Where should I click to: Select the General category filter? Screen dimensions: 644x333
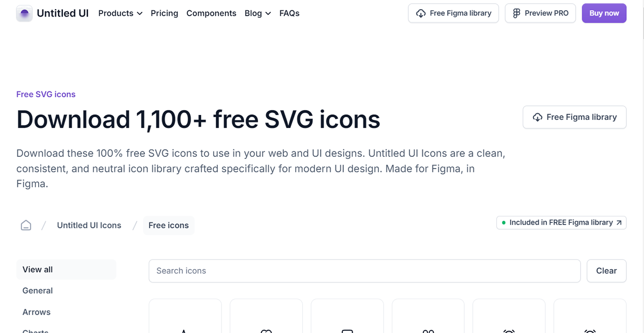pos(38,291)
